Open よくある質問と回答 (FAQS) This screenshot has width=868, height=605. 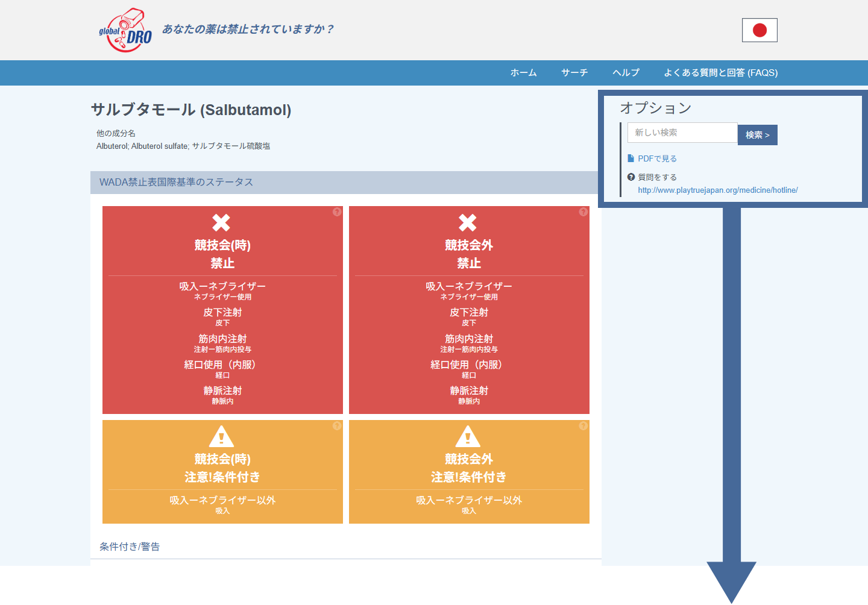tap(721, 72)
